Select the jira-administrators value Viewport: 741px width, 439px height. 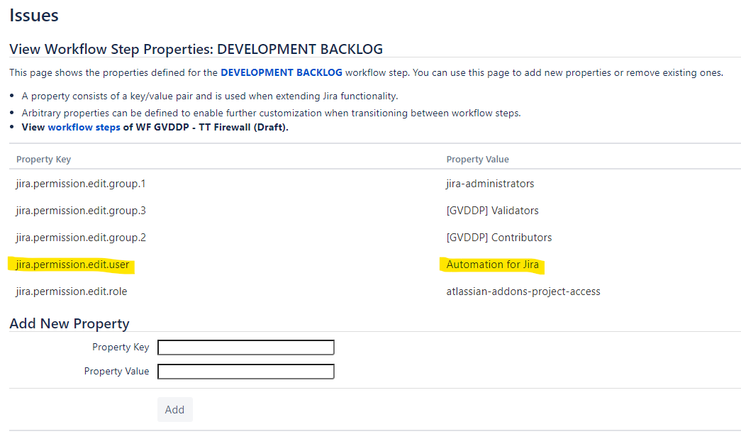[490, 183]
